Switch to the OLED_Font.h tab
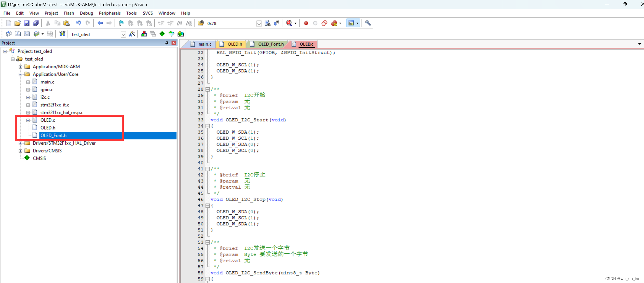This screenshot has width=644, height=283. [x=271, y=44]
